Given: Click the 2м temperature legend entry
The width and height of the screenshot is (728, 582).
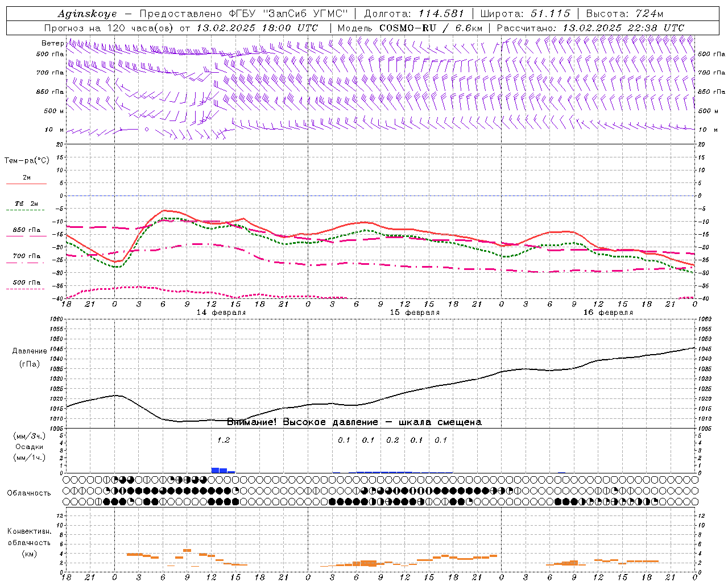Looking at the screenshot, I should (27, 178).
